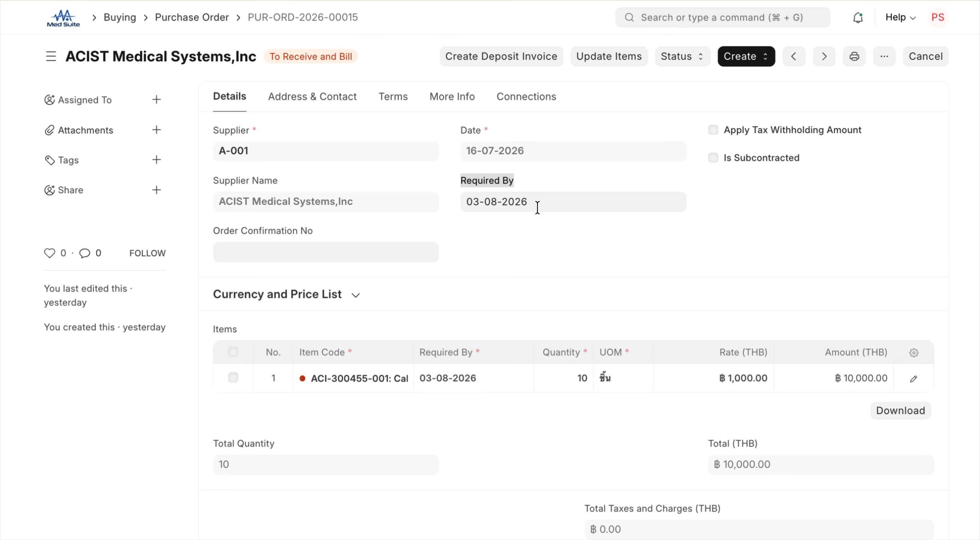Click the Supplier field A-001
The height and width of the screenshot is (540, 980).
tap(326, 151)
